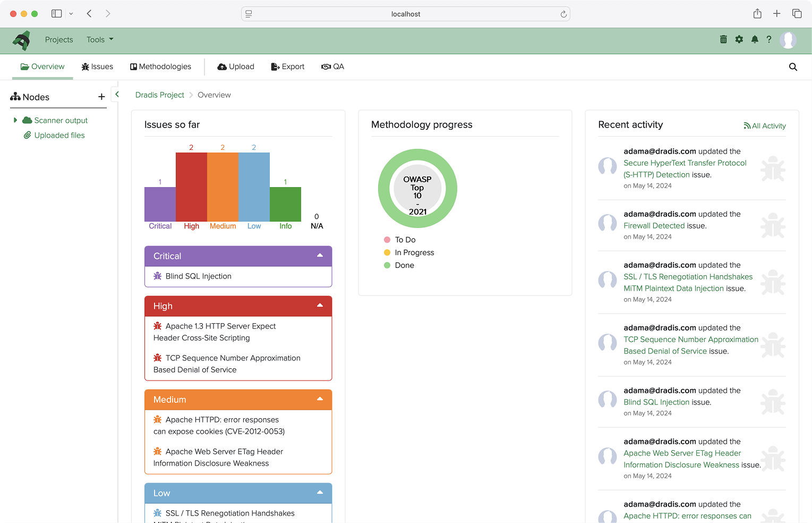
Task: Check notifications with the bell icon
Action: 755,39
